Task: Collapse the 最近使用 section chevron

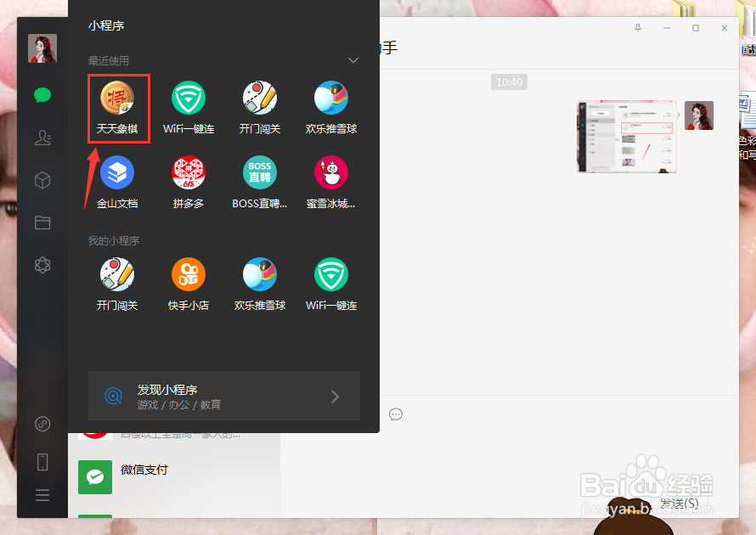Action: 353,60
